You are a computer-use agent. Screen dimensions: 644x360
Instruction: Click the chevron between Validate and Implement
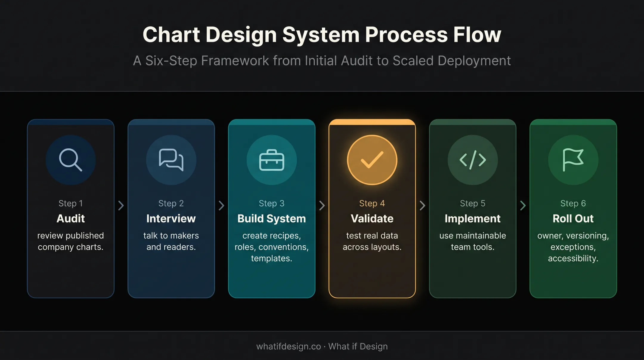tap(422, 205)
